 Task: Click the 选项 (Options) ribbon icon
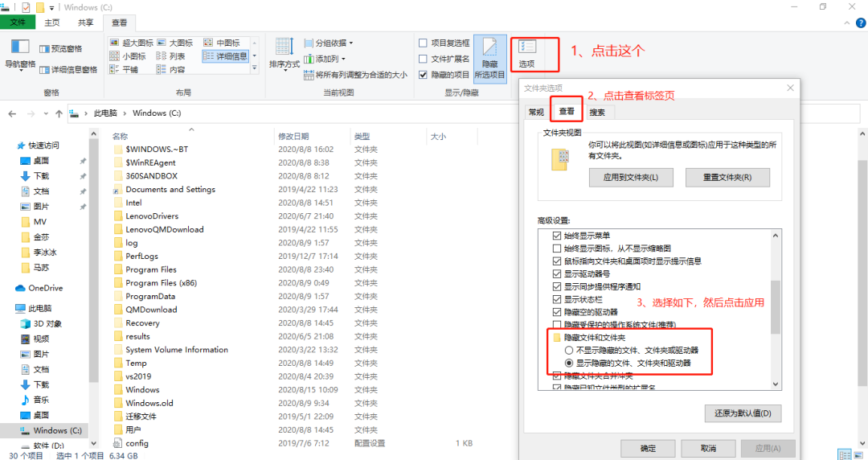[527, 53]
